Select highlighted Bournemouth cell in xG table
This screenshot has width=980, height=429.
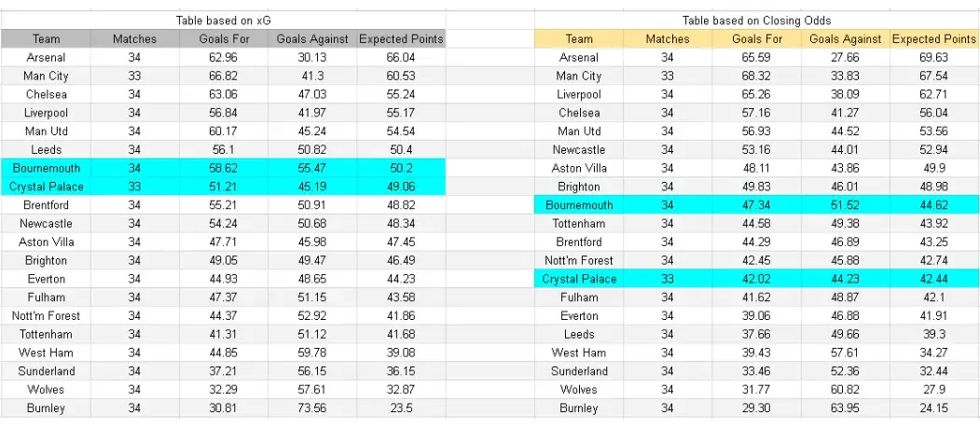[x=47, y=168]
